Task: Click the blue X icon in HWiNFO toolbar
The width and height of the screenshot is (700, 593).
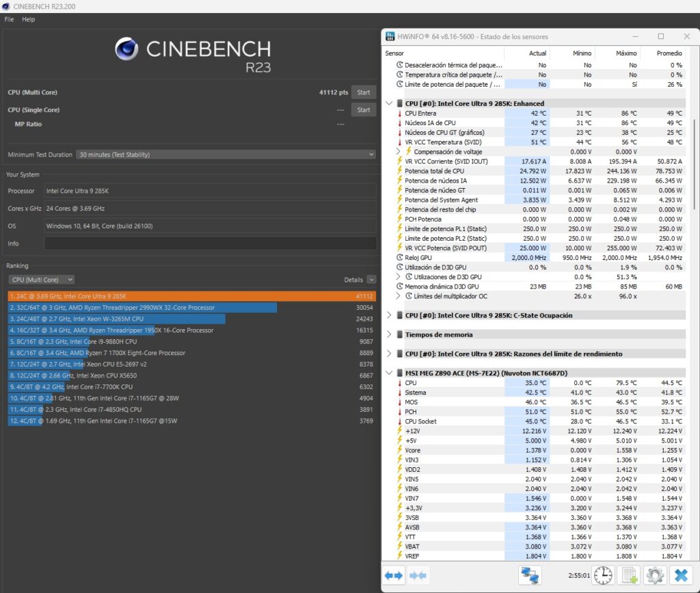Action: 682,575
